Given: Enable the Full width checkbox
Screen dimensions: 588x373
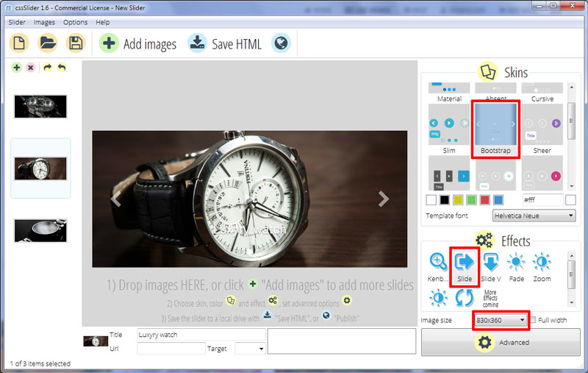Looking at the screenshot, I should point(534,320).
